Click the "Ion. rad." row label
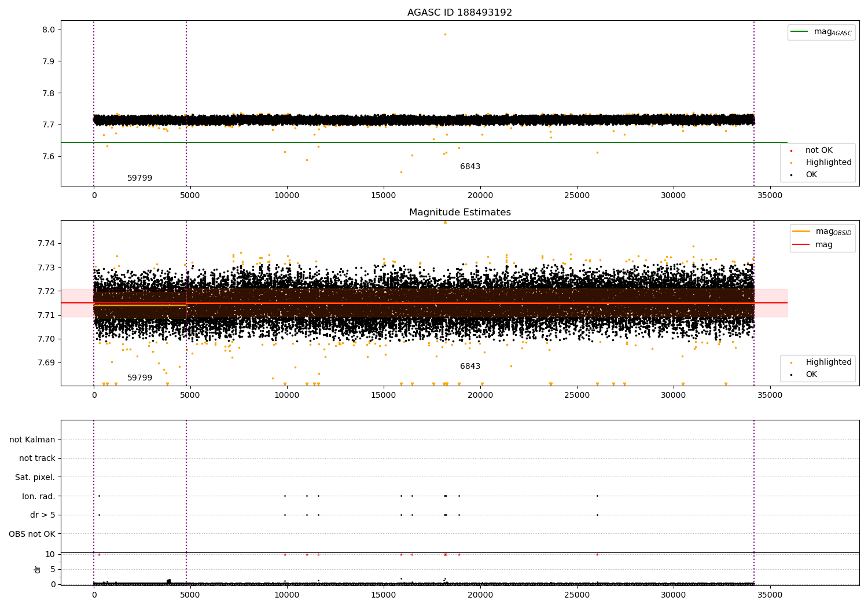Screen dimensions: 868x608 pyautogui.click(x=39, y=496)
